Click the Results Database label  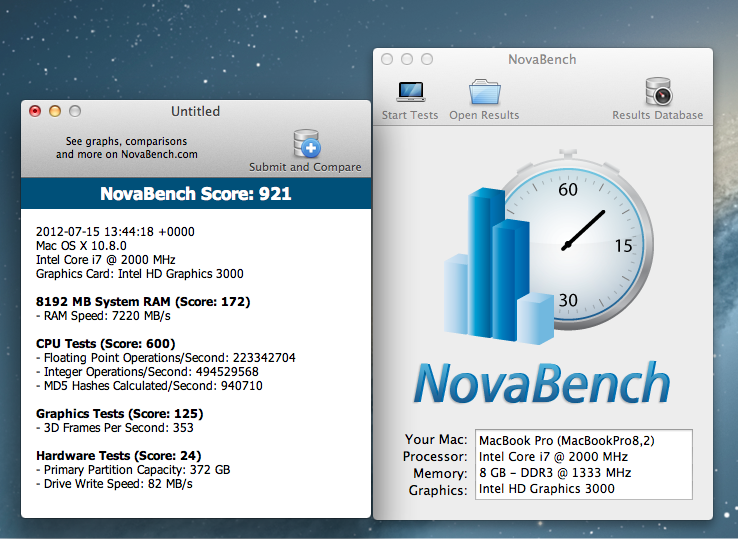(658, 115)
